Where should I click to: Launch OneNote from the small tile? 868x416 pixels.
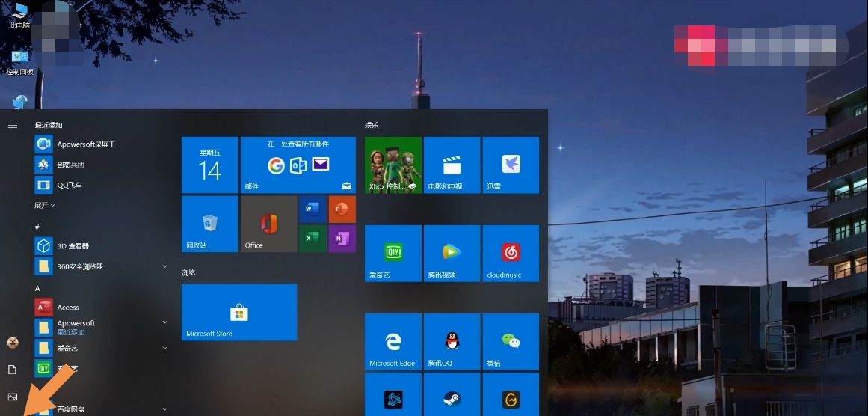pos(342,238)
